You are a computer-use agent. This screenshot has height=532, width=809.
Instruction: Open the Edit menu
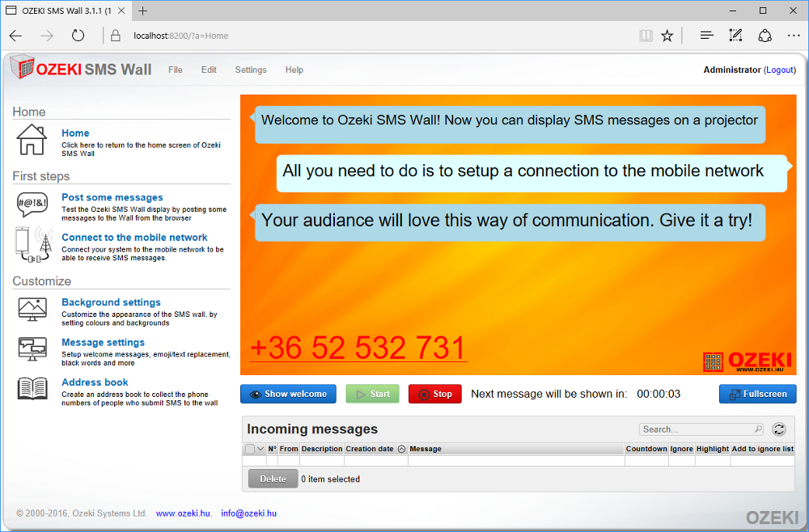tap(209, 70)
